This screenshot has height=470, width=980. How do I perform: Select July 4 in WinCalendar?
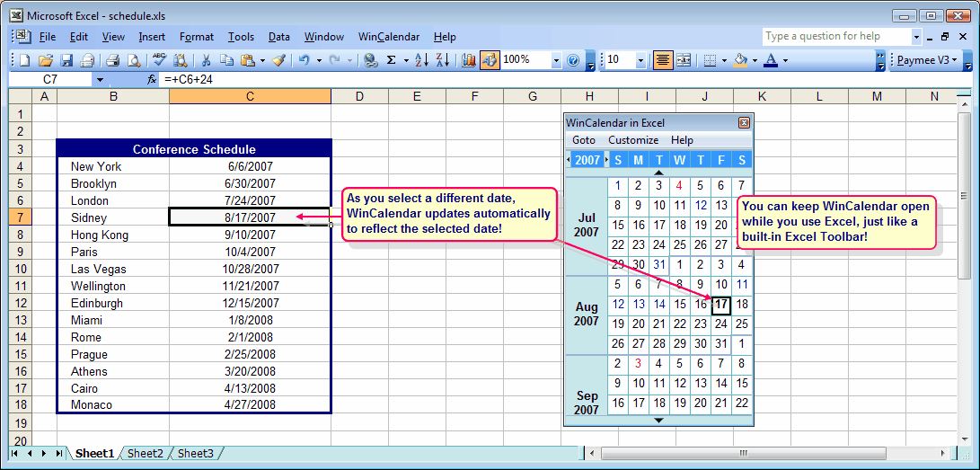coord(679,185)
